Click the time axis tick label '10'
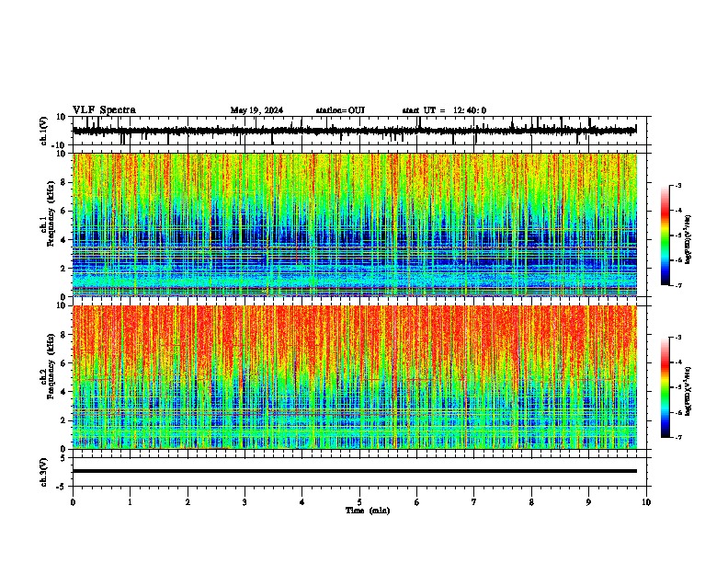This screenshot has width=728, height=563. pos(646,502)
